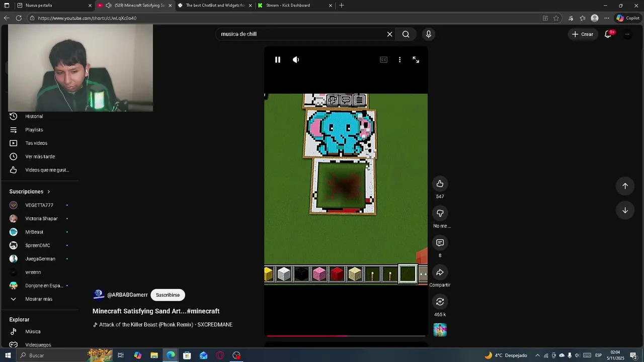This screenshot has height=362, width=644.
Task: Toggle closed captions on the Short
Action: (x=383, y=60)
